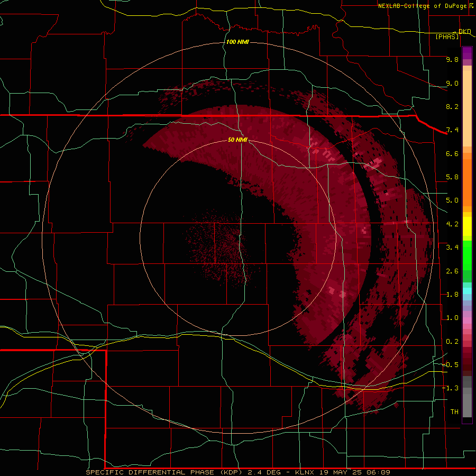Image resolution: width=476 pixels, height=476 pixels.
Task: Select the -0.5 value on color scale
Action: tap(450, 365)
